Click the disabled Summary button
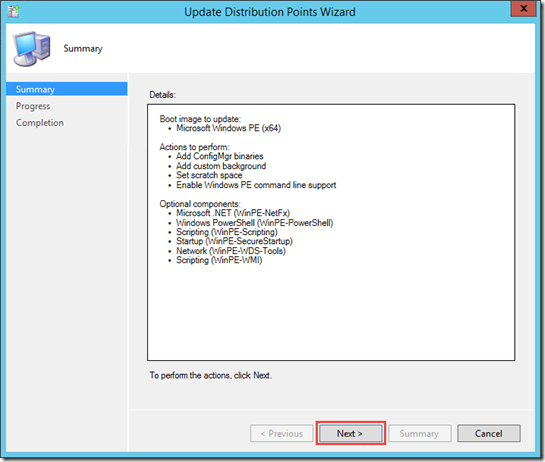The width and height of the screenshot is (545, 462). point(420,433)
